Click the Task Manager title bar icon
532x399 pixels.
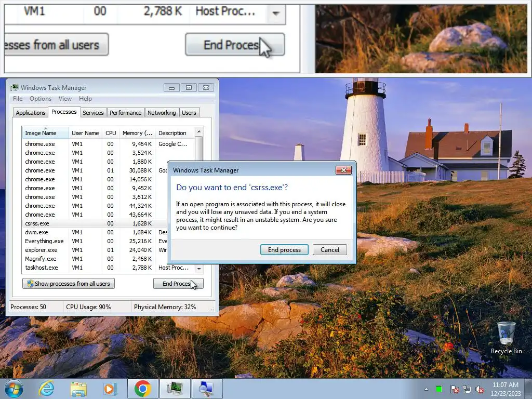14,87
